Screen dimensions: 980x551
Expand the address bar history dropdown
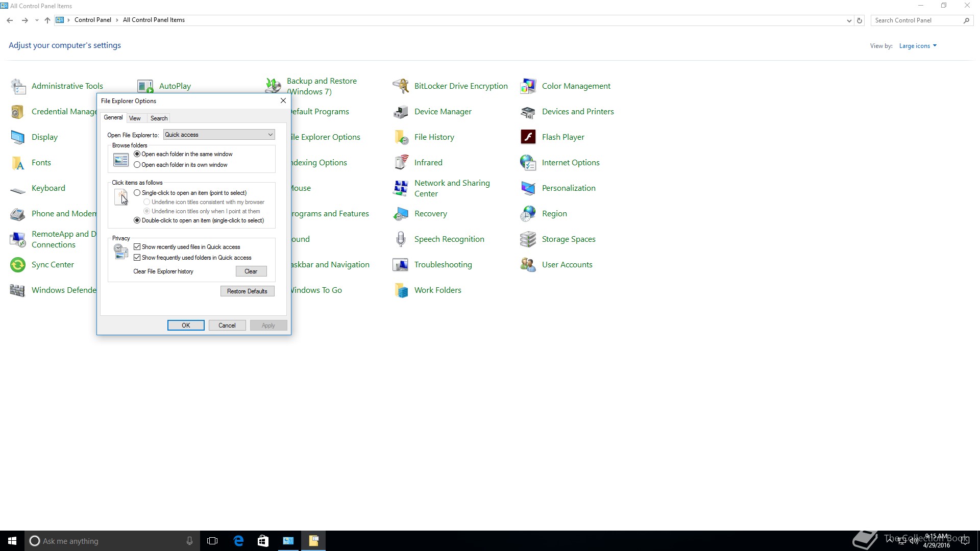coord(849,20)
